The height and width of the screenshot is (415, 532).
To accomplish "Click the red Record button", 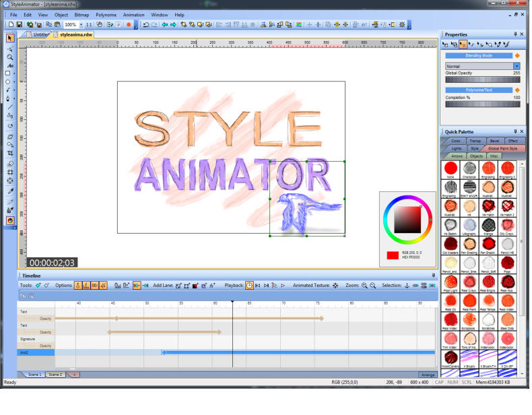I will pyautogui.click(x=129, y=24).
